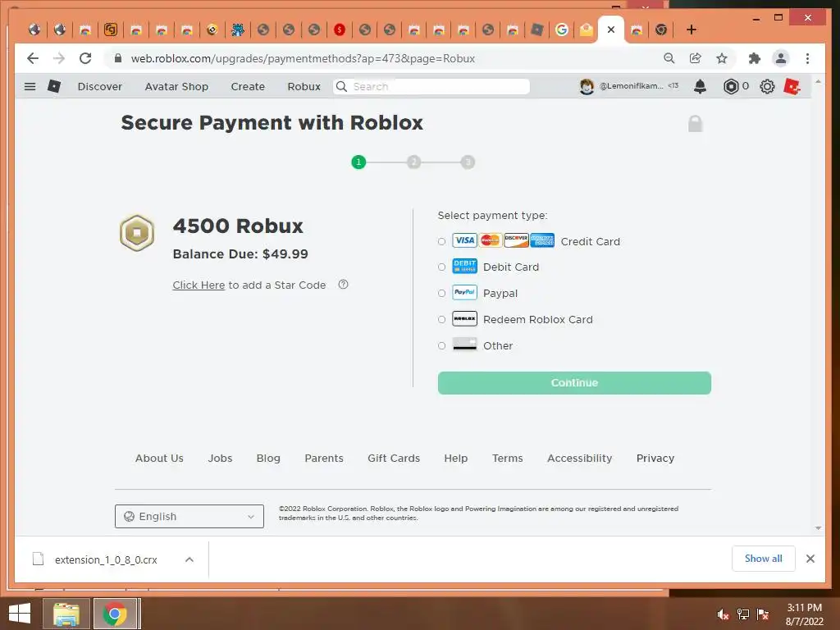Expand the extension_1_0_8_0.crx download options
Viewport: 840px width, 630px height.
coord(189,559)
